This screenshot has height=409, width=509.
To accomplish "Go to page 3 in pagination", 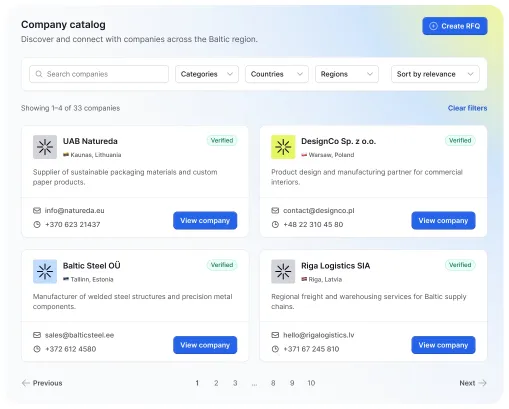I will point(235,383).
